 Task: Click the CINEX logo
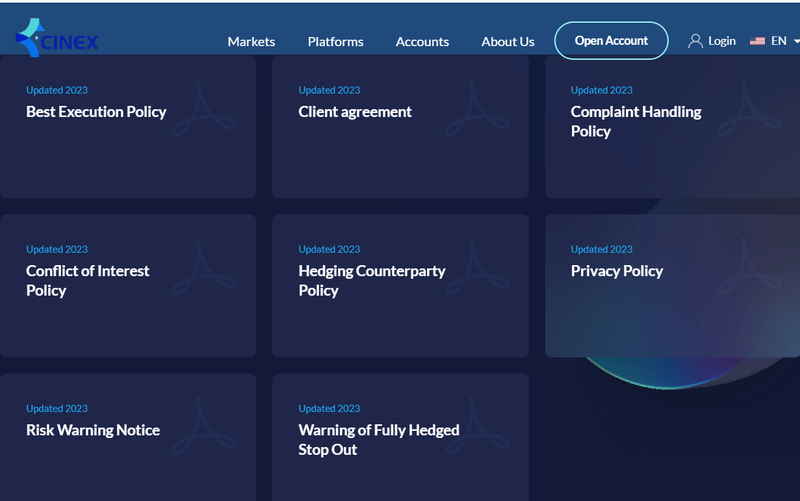click(57, 38)
